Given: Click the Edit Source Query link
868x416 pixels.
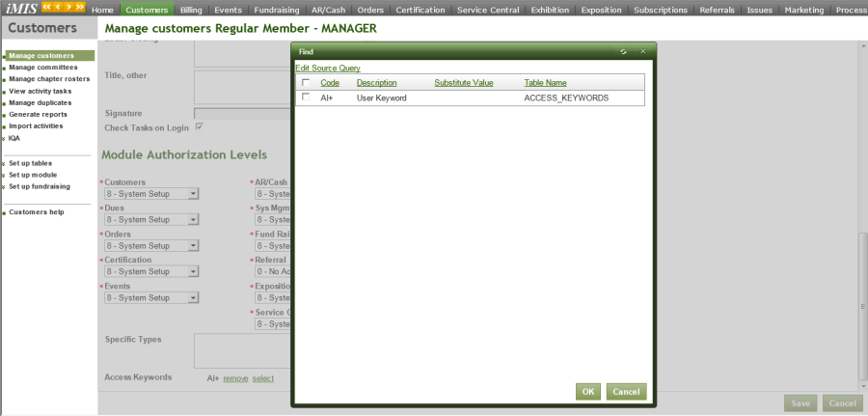Looking at the screenshot, I should click(327, 69).
